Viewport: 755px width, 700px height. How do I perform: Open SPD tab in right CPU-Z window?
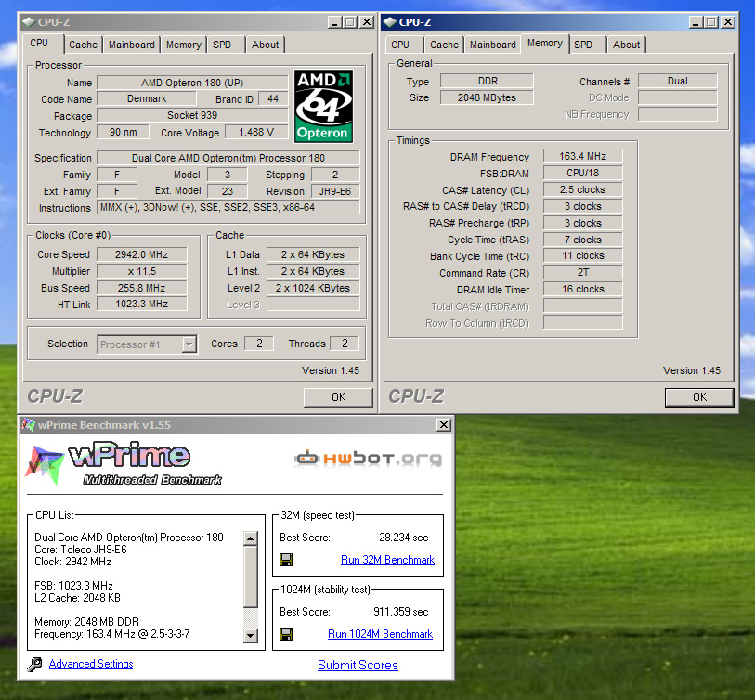click(583, 45)
